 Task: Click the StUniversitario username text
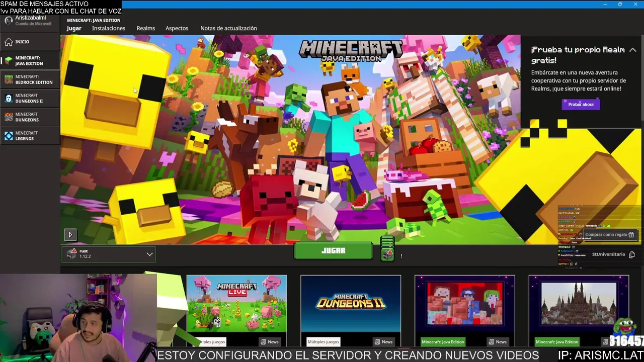click(608, 254)
